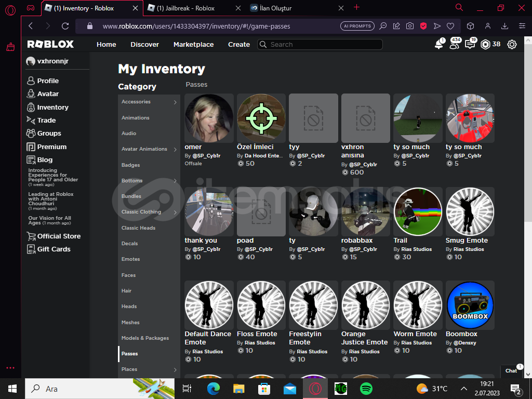532x399 pixels.
Task: Open Spotify from the taskbar
Action: click(366, 389)
